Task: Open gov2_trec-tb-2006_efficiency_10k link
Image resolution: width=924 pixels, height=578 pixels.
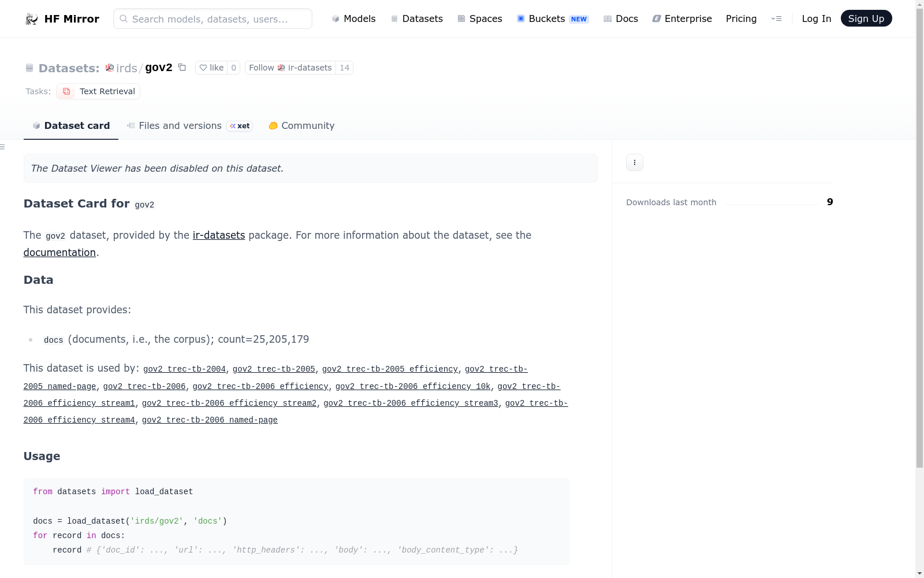Action: click(x=413, y=387)
